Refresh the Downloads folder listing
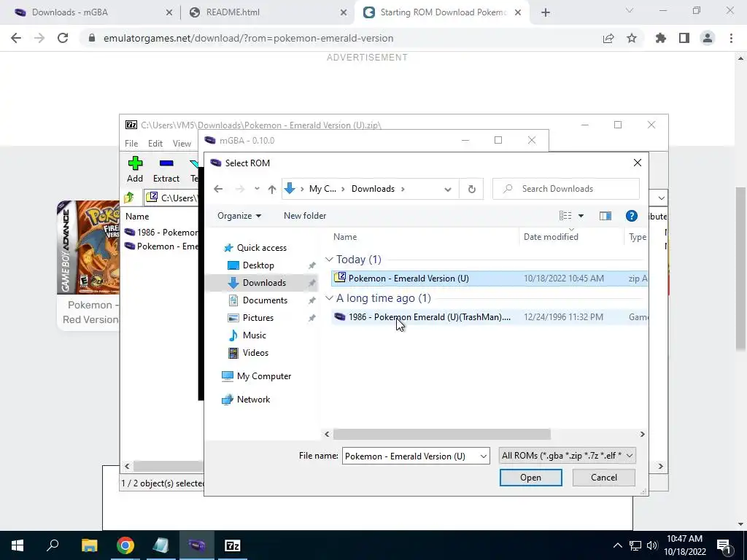This screenshot has width=747, height=560. (472, 189)
